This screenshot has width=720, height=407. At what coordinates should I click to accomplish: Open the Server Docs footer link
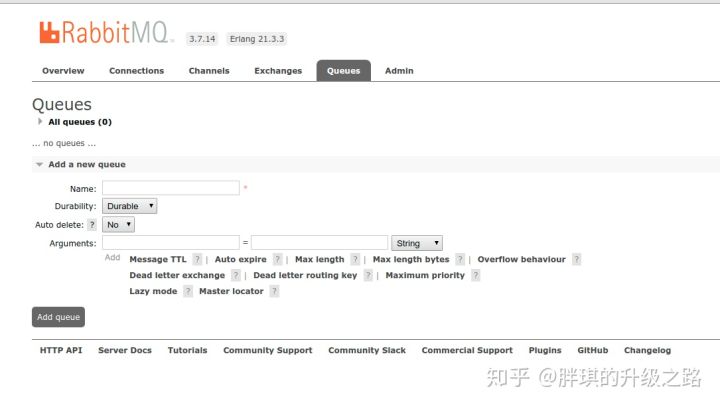(125, 350)
